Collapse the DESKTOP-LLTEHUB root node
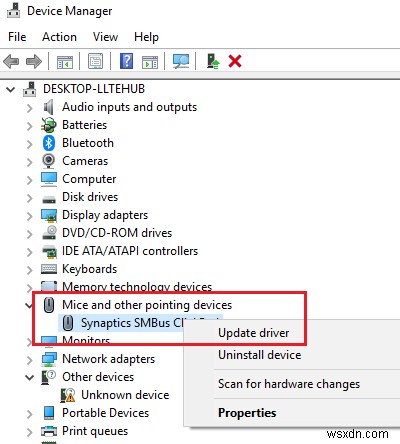This screenshot has width=400, height=444. (x=11, y=90)
